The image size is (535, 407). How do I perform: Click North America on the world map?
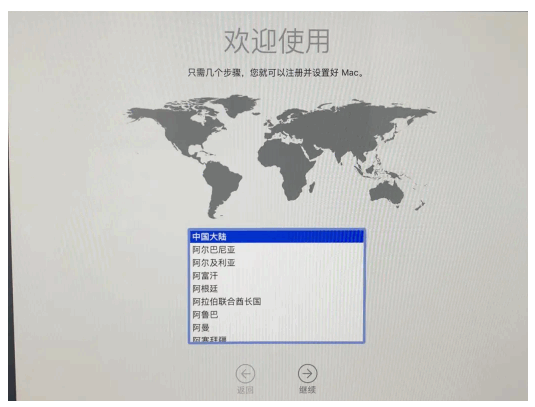177,130
